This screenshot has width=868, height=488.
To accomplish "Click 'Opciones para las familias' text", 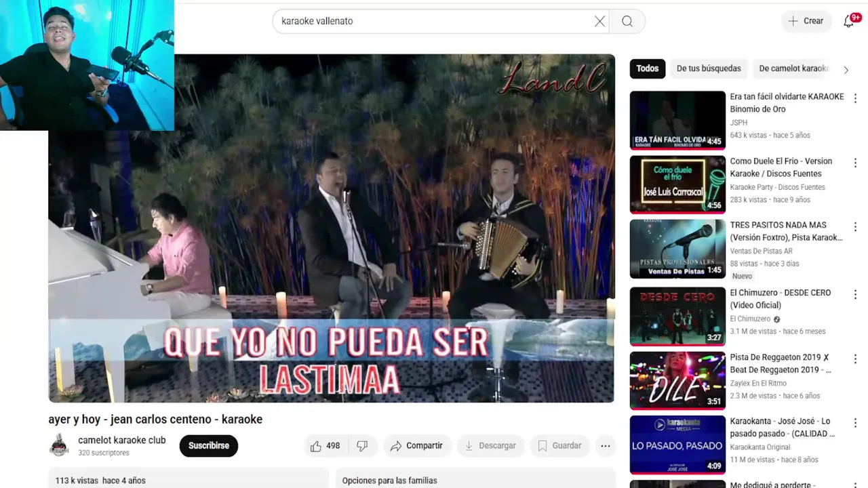I will [389, 481].
